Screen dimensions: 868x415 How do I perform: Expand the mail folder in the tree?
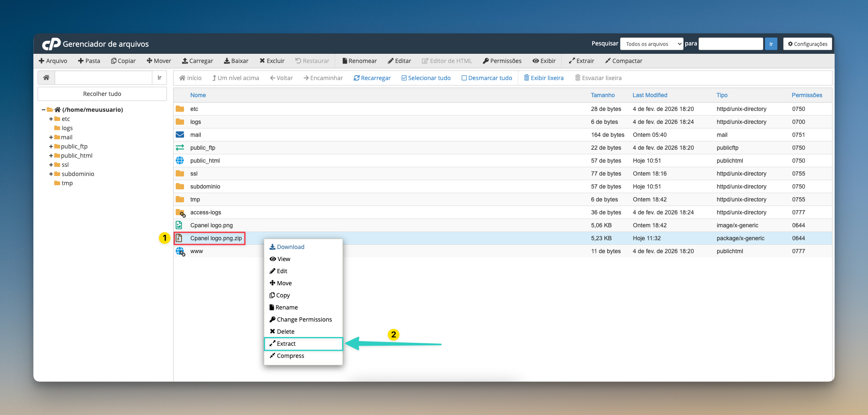point(51,137)
